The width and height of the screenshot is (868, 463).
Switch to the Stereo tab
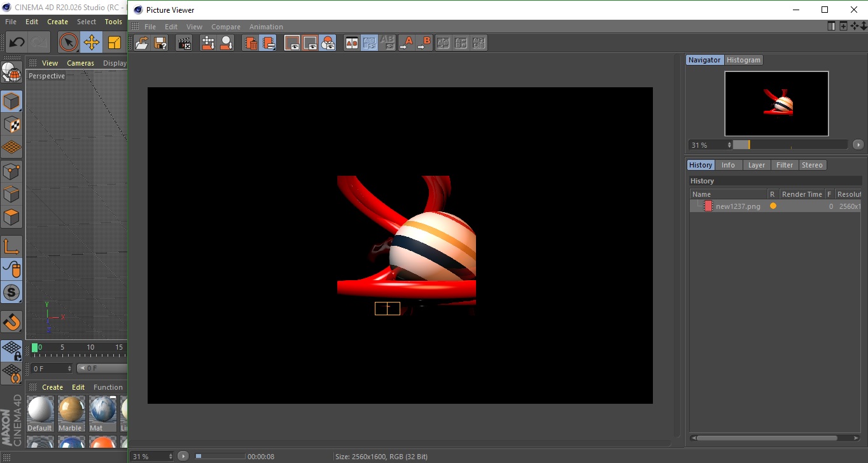pos(812,165)
